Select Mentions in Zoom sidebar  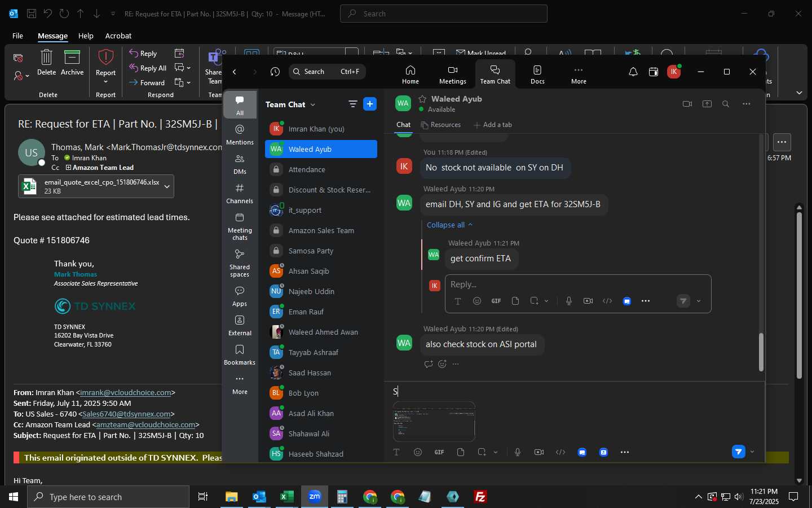240,135
